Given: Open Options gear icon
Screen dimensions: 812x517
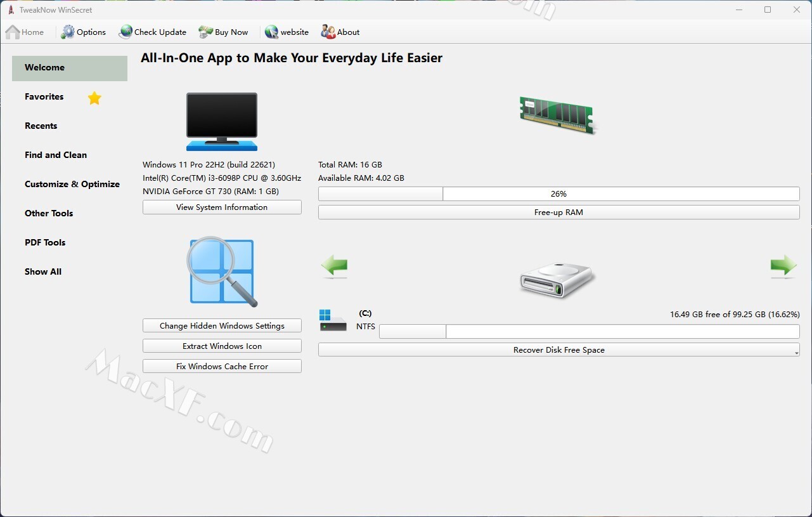Looking at the screenshot, I should 68,32.
